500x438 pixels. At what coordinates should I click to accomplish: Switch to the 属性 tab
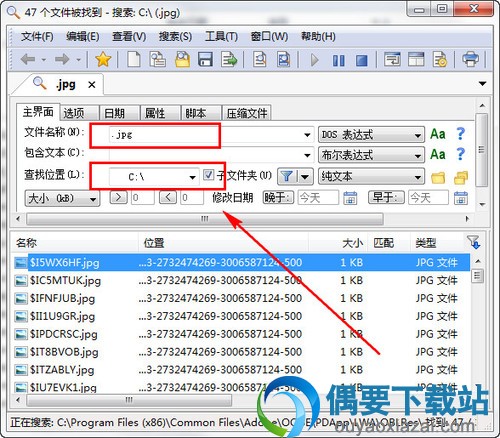pyautogui.click(x=161, y=113)
